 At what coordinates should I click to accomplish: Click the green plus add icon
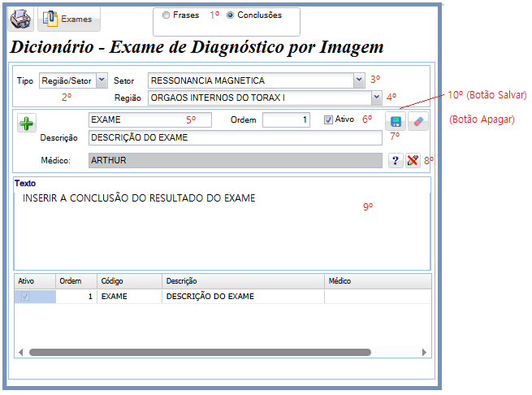click(27, 124)
